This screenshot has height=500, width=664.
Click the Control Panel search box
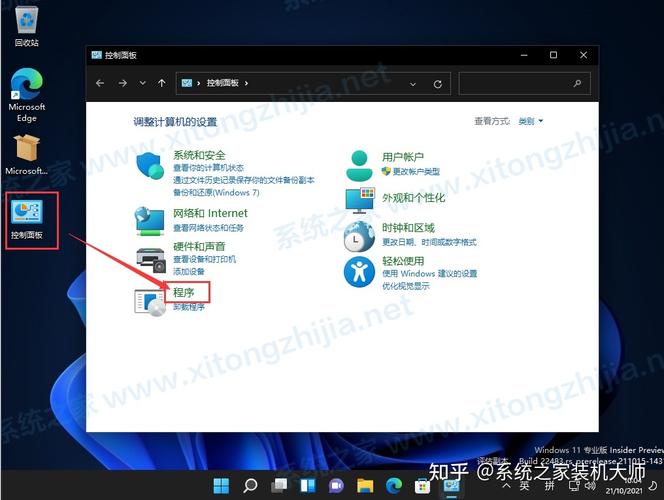click(x=525, y=83)
